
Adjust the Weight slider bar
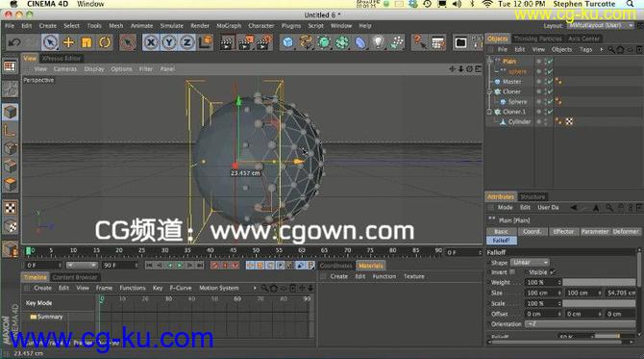(x=599, y=283)
